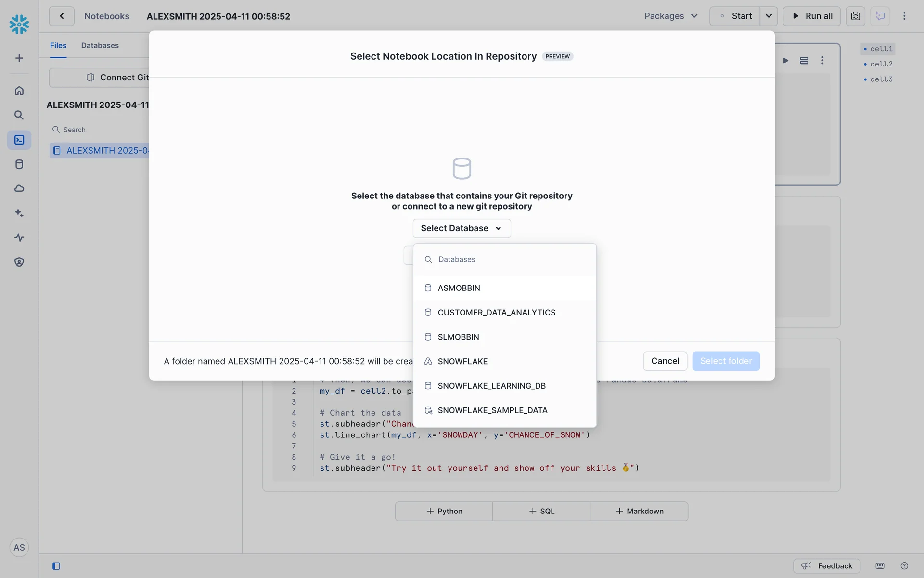Image resolution: width=924 pixels, height=578 pixels.
Task: Expand the Select Database dropdown
Action: pyautogui.click(x=462, y=228)
